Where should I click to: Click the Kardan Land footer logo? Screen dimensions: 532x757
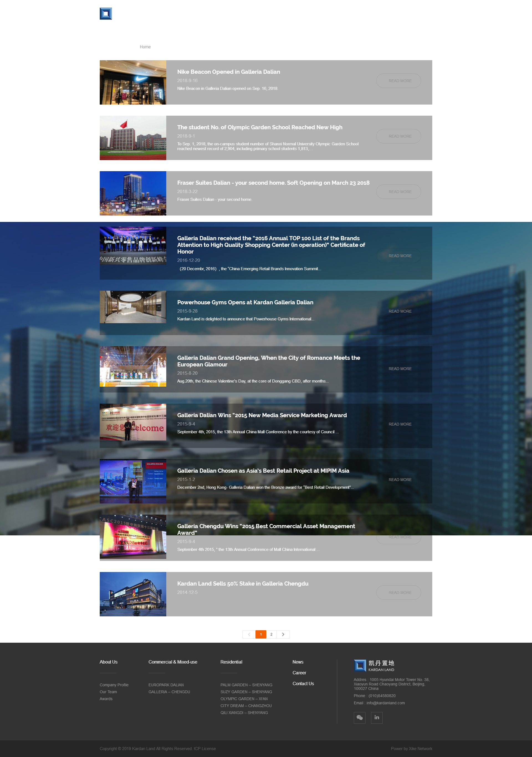tap(374, 666)
